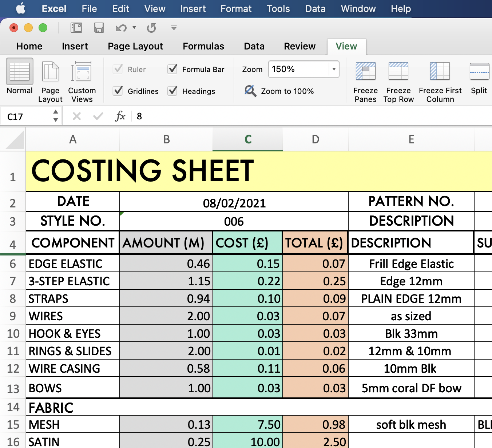Select row 14 header
Screen dimensions: 492x448
13,407
